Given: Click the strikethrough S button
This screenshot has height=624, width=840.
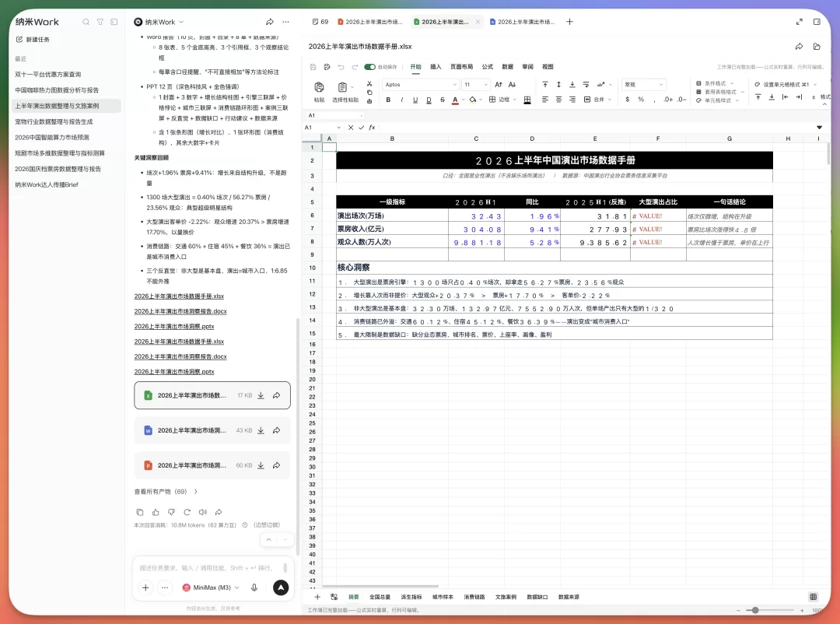Looking at the screenshot, I should [443, 100].
